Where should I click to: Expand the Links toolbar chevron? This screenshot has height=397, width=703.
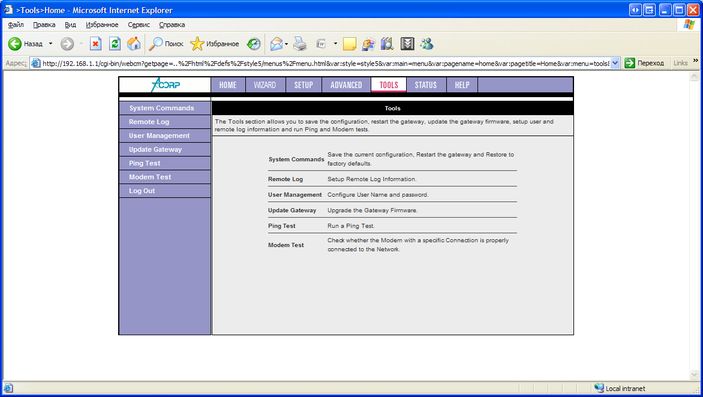pos(695,61)
